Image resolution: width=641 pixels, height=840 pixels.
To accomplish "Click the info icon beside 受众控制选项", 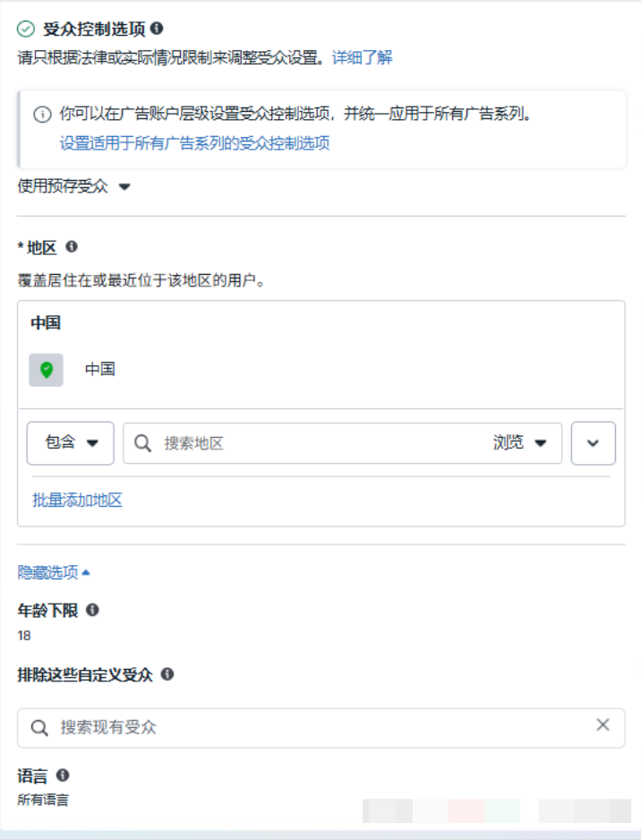I will click(x=158, y=29).
